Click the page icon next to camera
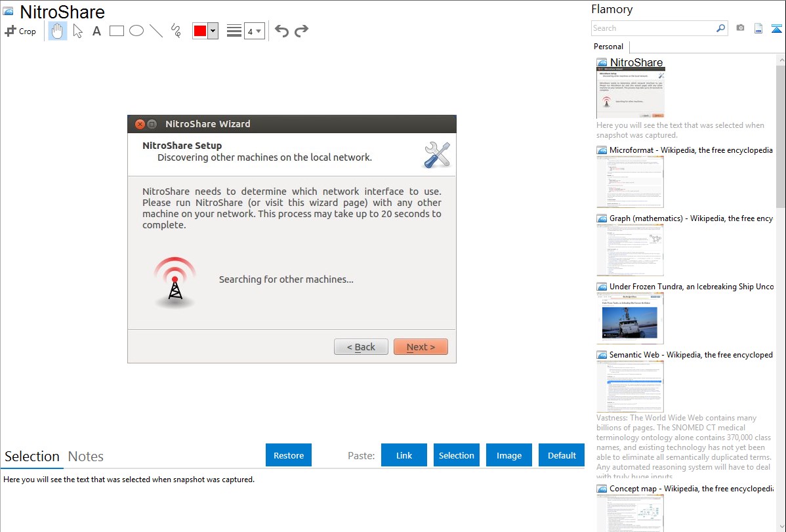The height and width of the screenshot is (532, 786). tap(758, 28)
